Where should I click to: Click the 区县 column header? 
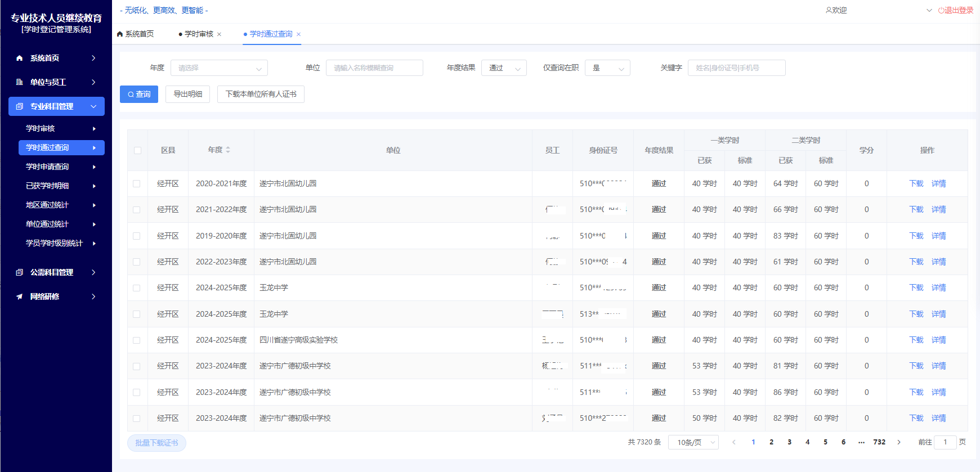168,150
